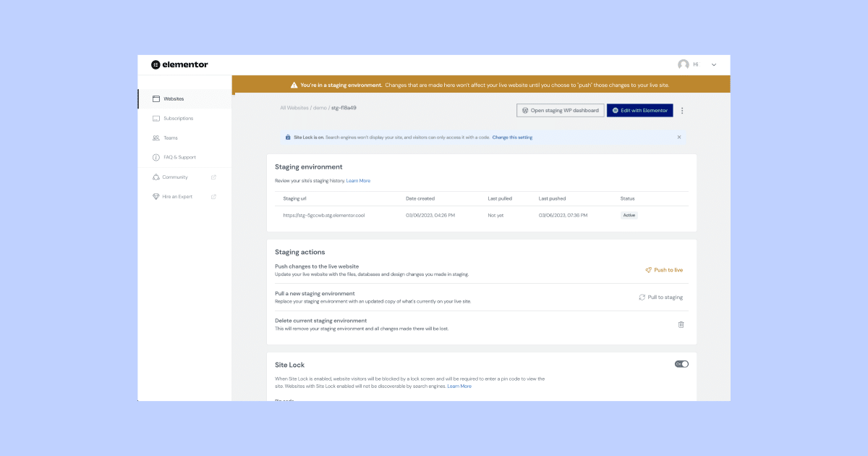868x456 pixels.
Task: Click the Hire an Expert diamond icon
Action: click(x=156, y=196)
